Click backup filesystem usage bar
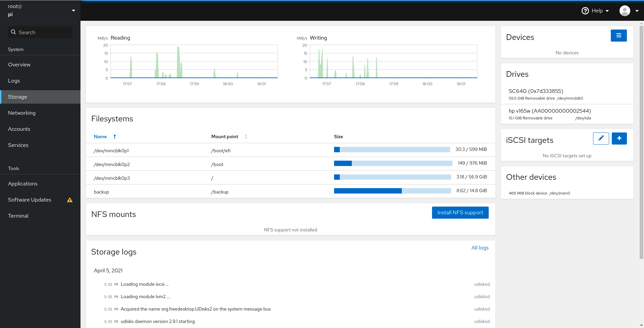 click(392, 191)
